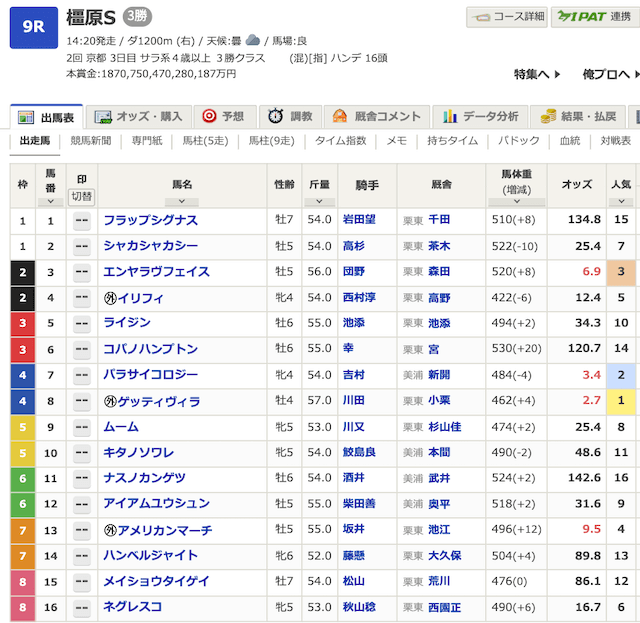Open mark selector for エンヤラヴフェイス row
The image size is (640, 623).
pyautogui.click(x=82, y=272)
